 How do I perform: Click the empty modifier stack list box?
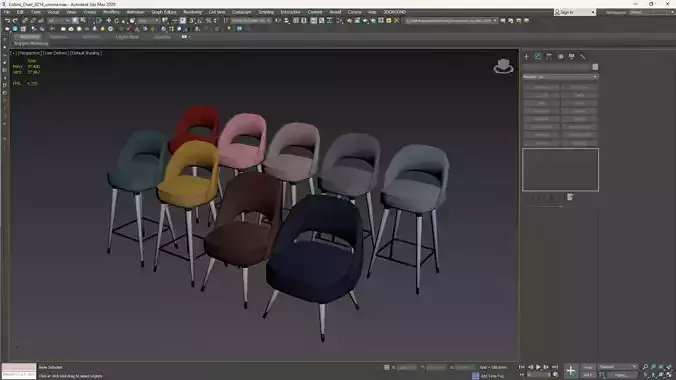pyautogui.click(x=560, y=170)
